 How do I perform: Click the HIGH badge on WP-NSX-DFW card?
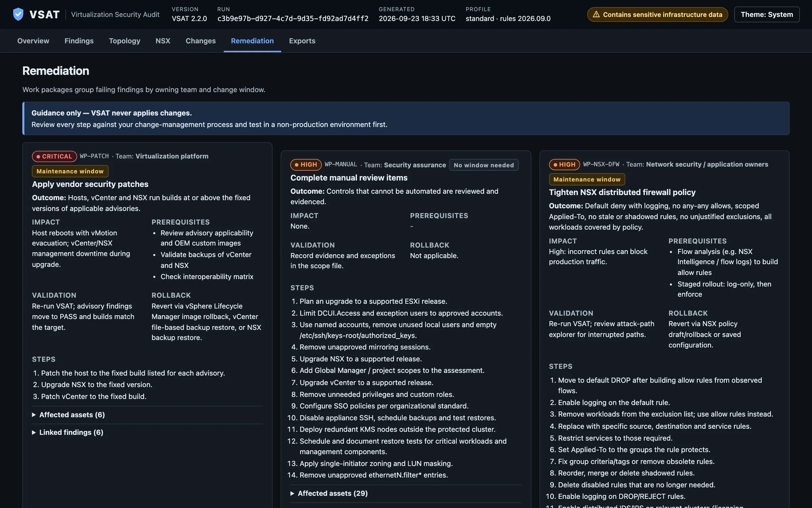point(564,165)
